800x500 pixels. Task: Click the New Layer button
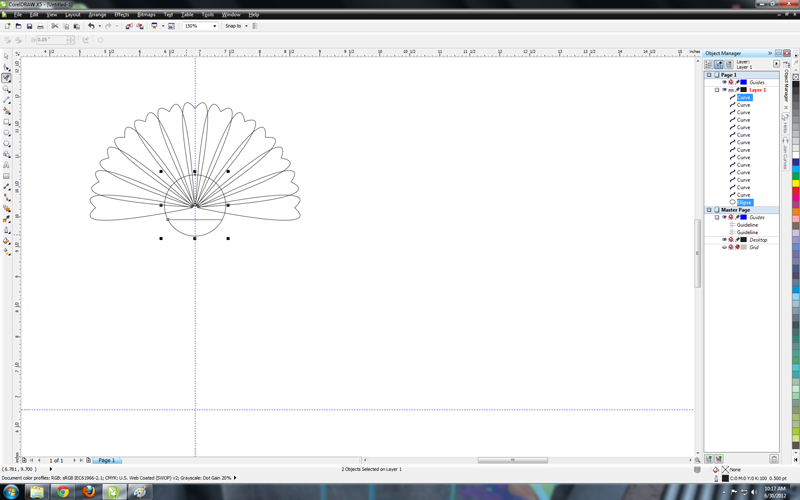(x=709, y=459)
